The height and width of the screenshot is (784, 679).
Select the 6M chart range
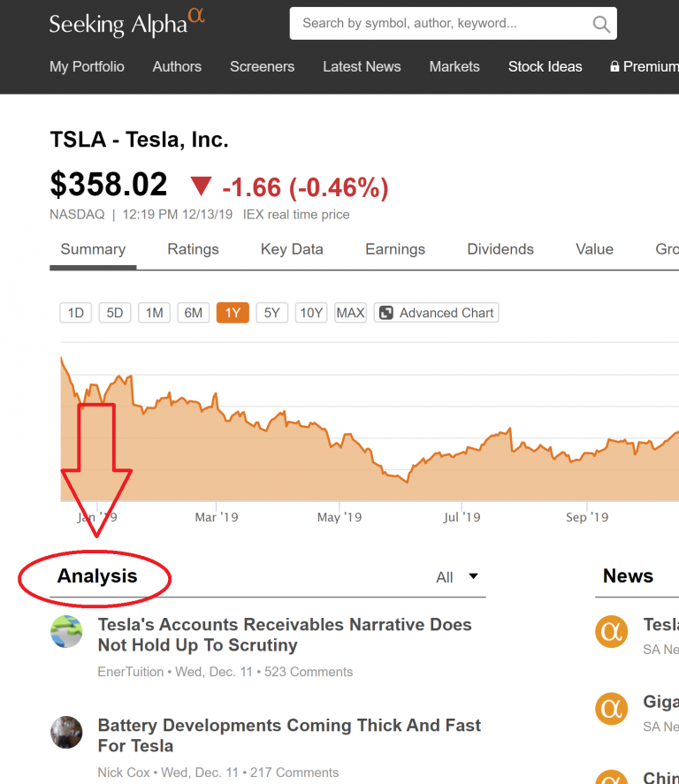click(x=194, y=313)
